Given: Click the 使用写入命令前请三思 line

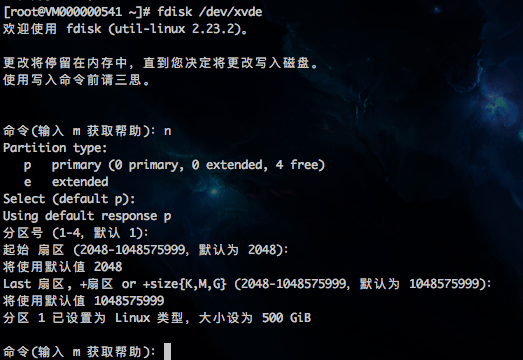Looking at the screenshot, I should pyautogui.click(x=77, y=80).
